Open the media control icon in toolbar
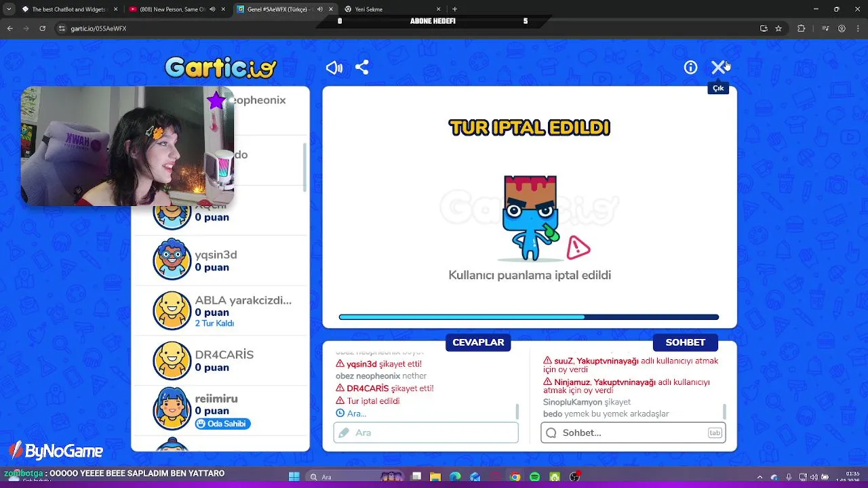Screen dimensions: 868x488 tap(825, 28)
